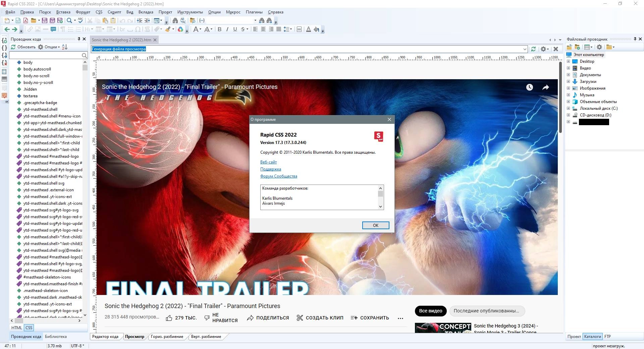The height and width of the screenshot is (349, 644).
Task: Close the Sonic the Hedgehog 2 (2022).htm tab
Action: pos(155,40)
